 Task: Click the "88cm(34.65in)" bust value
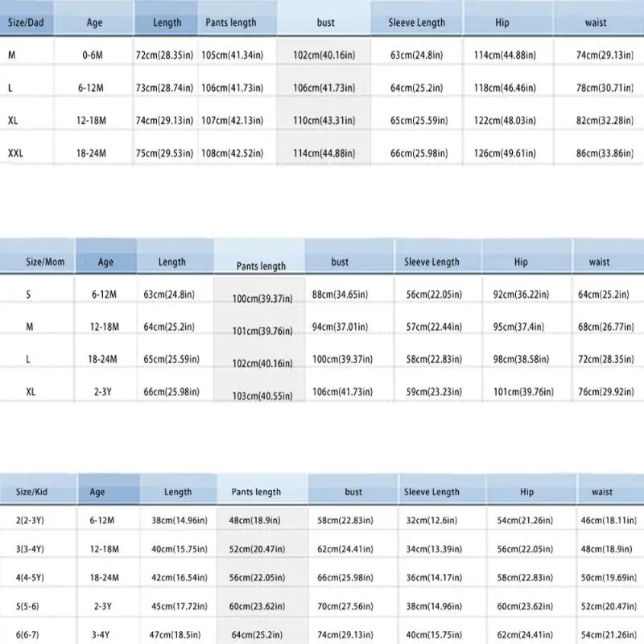340,295
